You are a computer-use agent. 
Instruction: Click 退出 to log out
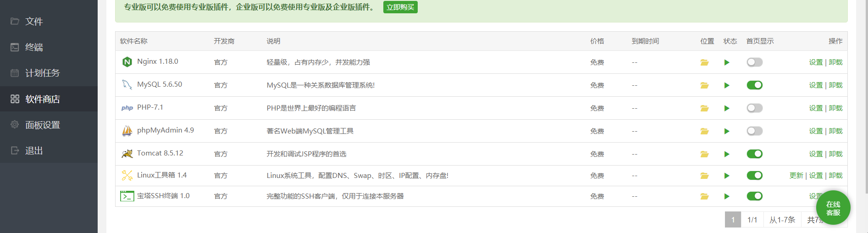(x=49, y=150)
